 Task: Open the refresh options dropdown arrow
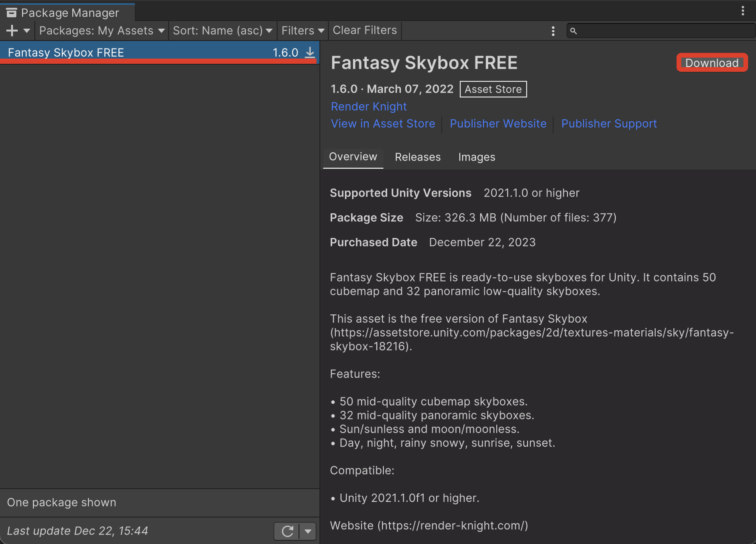click(308, 531)
